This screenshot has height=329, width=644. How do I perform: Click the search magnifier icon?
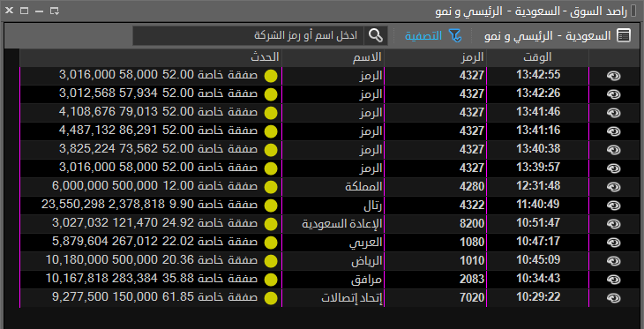(x=376, y=36)
